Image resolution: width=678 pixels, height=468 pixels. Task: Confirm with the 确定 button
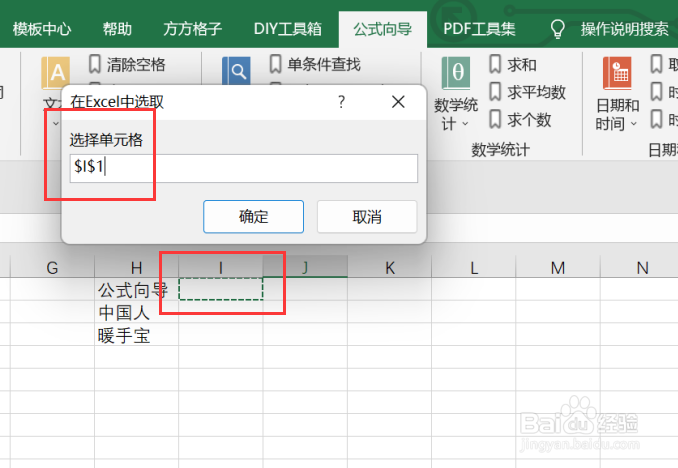[253, 217]
